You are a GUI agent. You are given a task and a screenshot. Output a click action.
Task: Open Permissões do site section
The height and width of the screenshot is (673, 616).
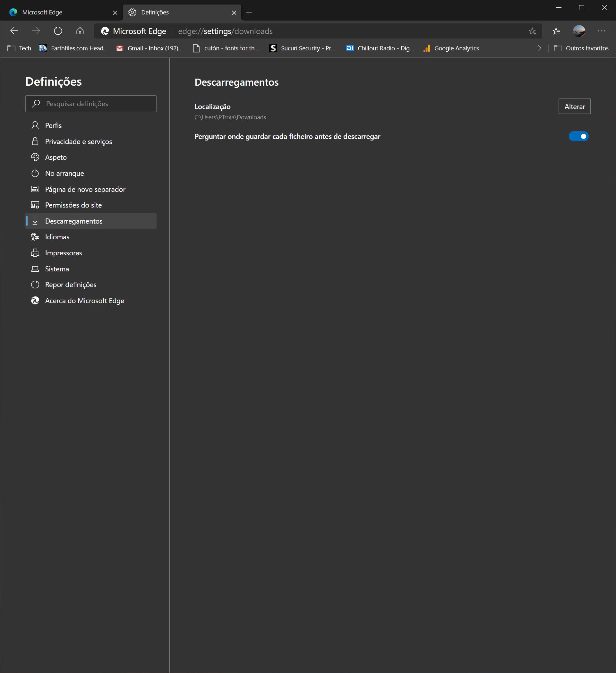click(x=91, y=205)
